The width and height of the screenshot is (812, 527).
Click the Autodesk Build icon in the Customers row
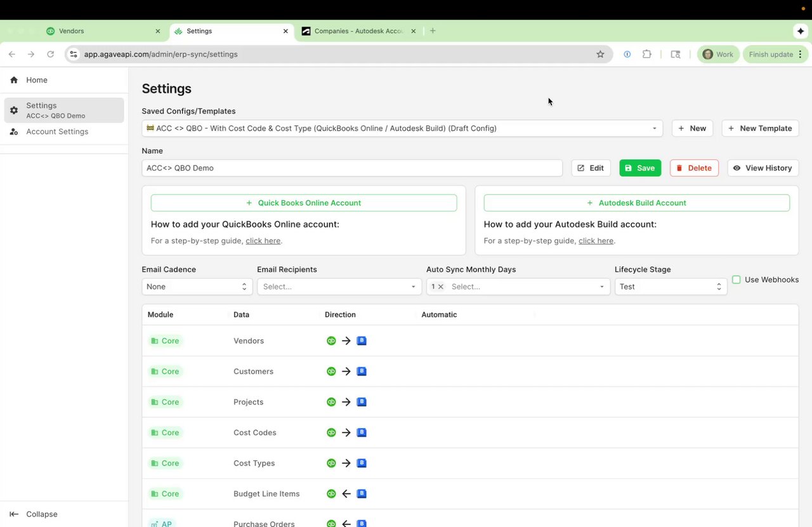click(362, 371)
